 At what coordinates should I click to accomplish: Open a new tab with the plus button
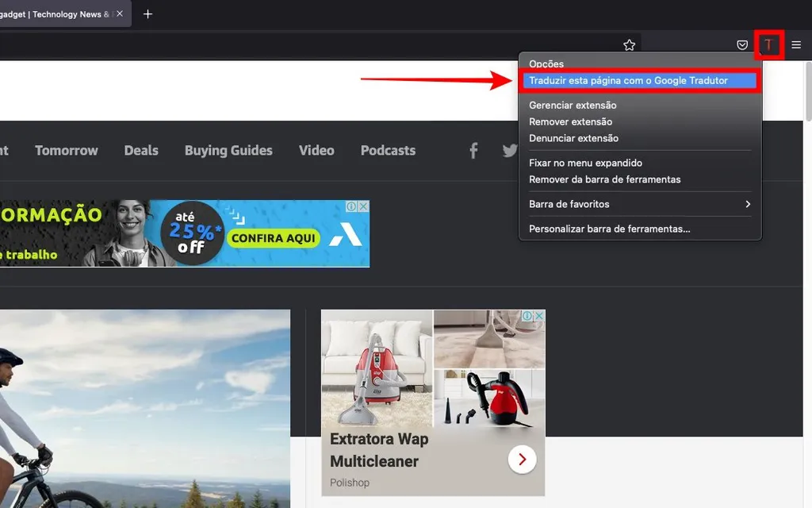[x=147, y=14]
